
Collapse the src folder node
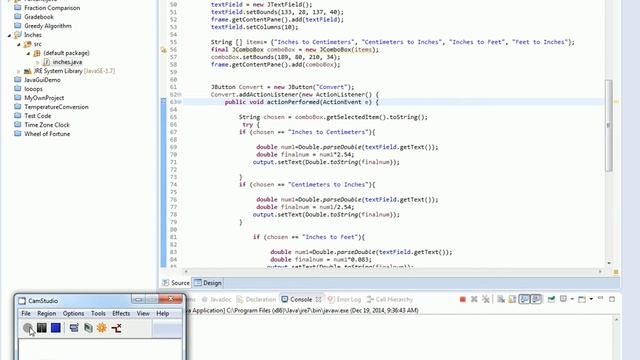(x=19, y=44)
